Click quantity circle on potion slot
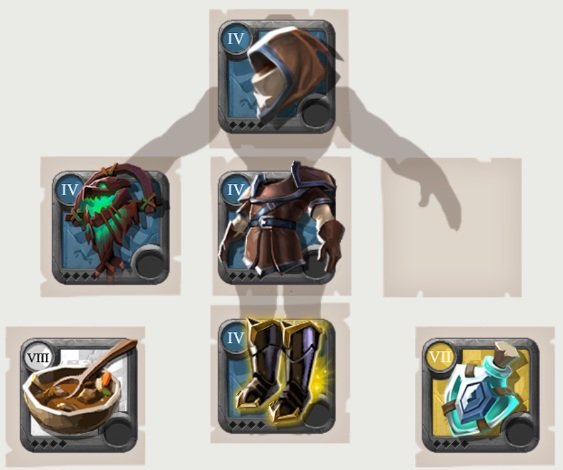Viewport: 563px width, 470px height. point(519,431)
